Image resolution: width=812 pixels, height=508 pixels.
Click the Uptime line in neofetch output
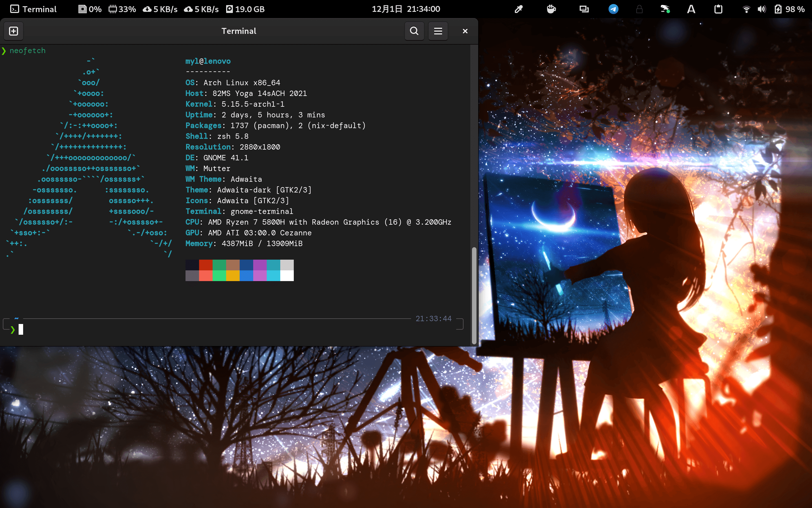click(255, 115)
